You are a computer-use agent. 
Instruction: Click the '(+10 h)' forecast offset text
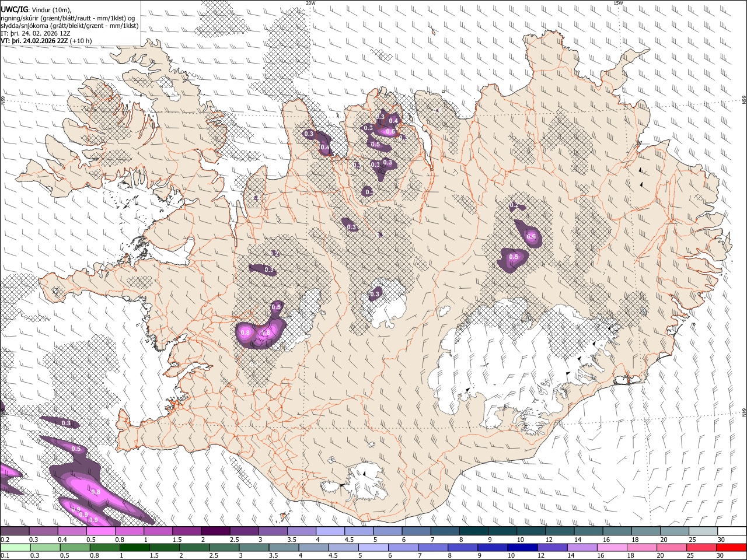(x=81, y=41)
